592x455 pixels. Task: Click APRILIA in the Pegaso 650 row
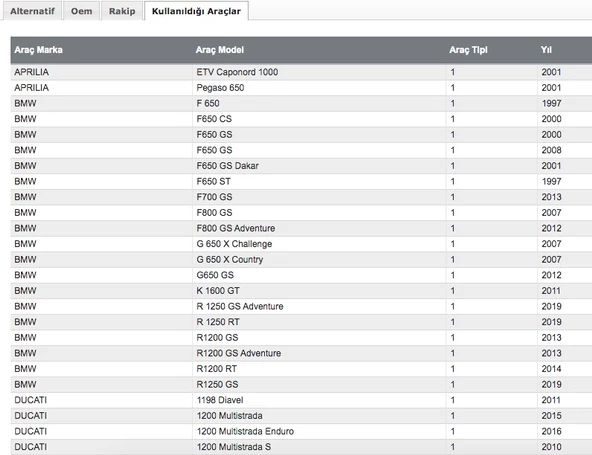pyautogui.click(x=31, y=88)
